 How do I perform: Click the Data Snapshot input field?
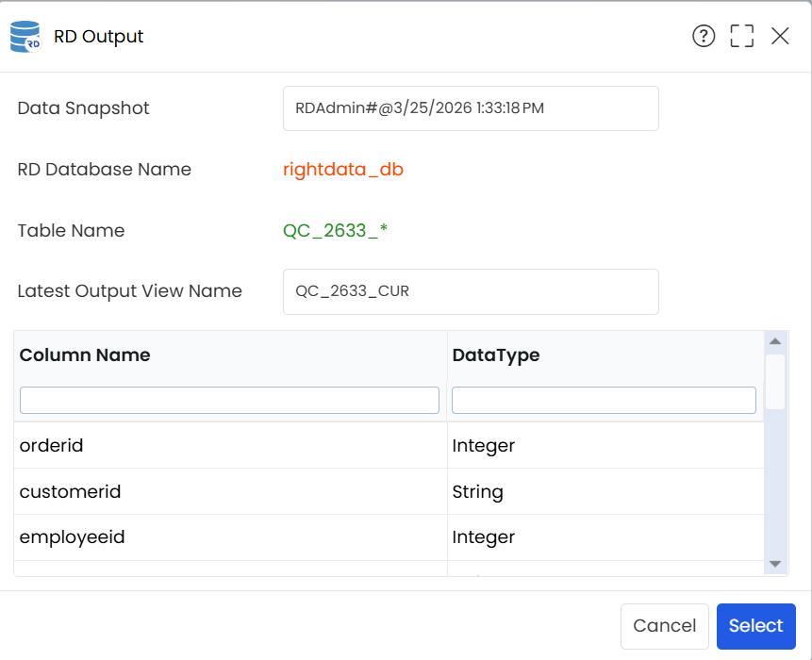click(471, 108)
